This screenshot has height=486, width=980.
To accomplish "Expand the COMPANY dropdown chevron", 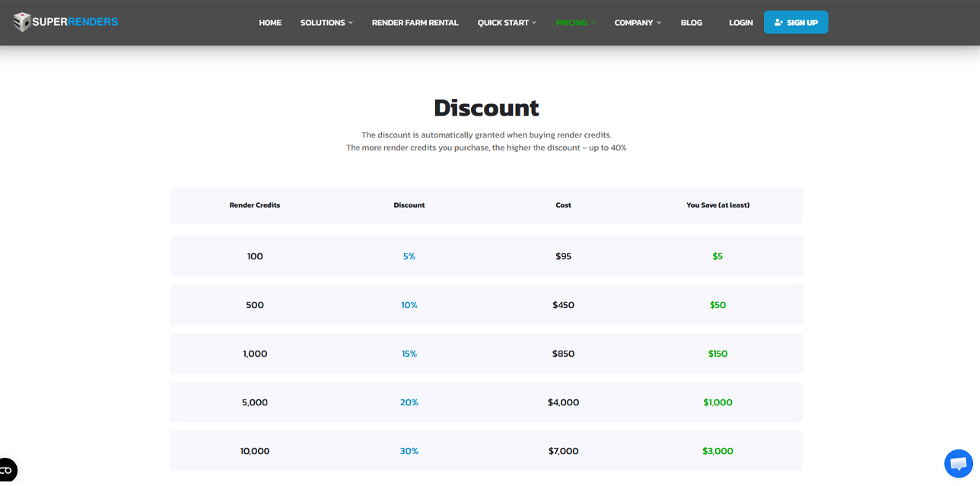I will pos(658,22).
